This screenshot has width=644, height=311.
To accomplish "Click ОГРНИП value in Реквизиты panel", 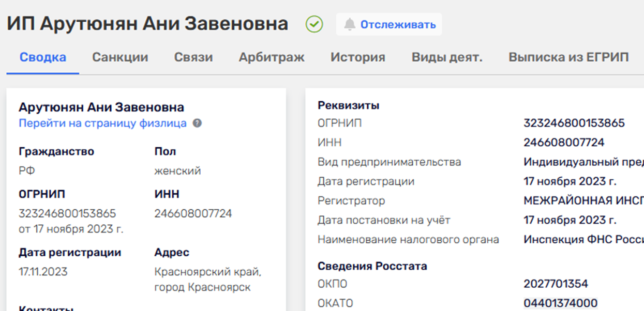I will (x=574, y=123).
